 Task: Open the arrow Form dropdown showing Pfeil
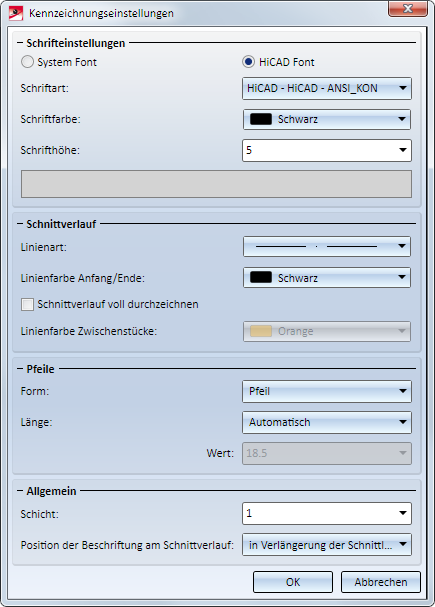(x=327, y=391)
